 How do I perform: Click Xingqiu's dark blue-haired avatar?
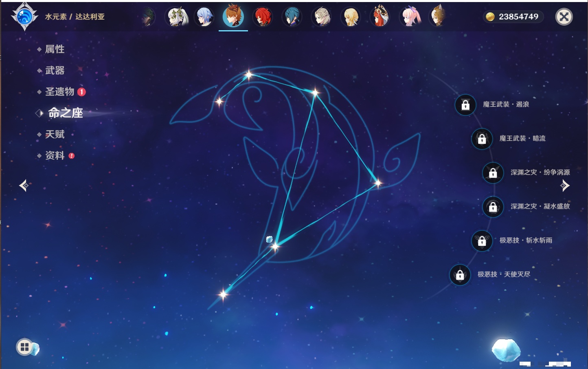coord(292,17)
